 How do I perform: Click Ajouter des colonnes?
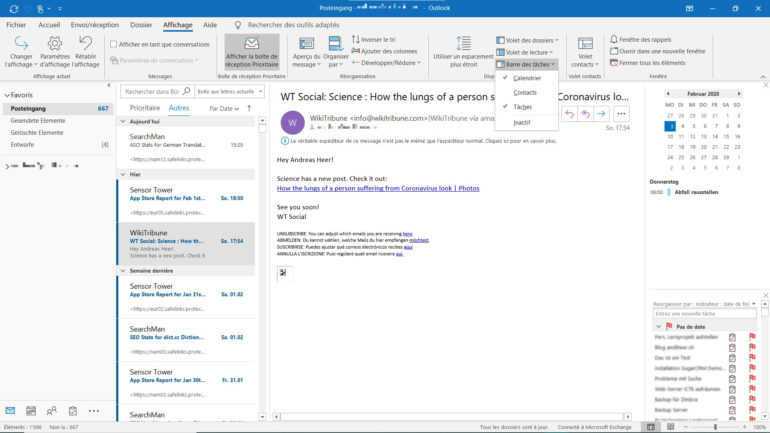coord(385,51)
